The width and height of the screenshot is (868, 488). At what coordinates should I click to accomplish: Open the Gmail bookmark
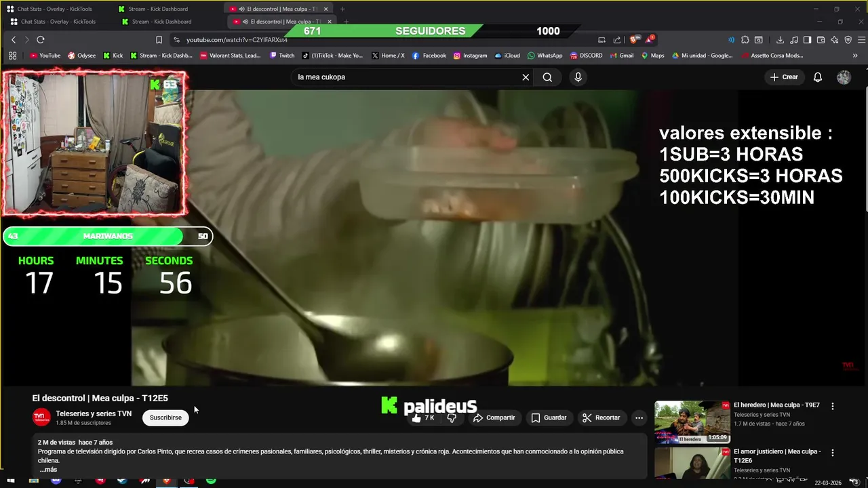[622, 56]
